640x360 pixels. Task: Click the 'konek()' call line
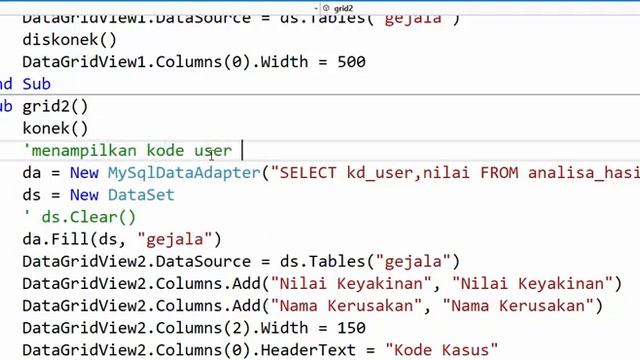click(55, 129)
